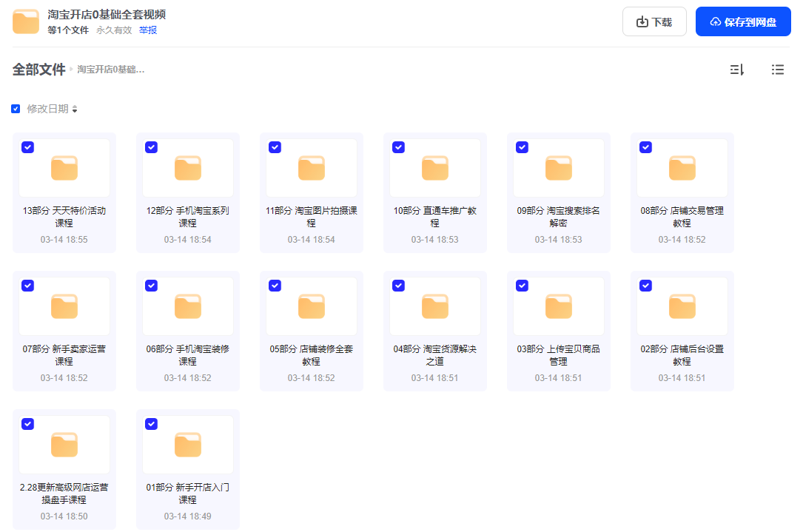Toggle the select-all checkbox beside 修改日期
803x532 pixels.
pos(16,109)
